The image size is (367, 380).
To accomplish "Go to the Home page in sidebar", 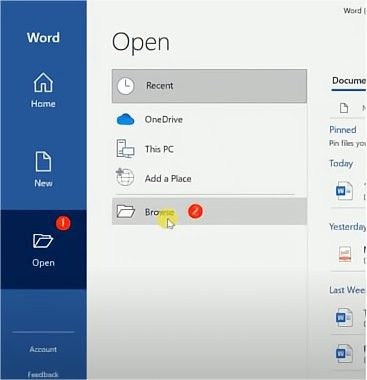I will tap(43, 90).
